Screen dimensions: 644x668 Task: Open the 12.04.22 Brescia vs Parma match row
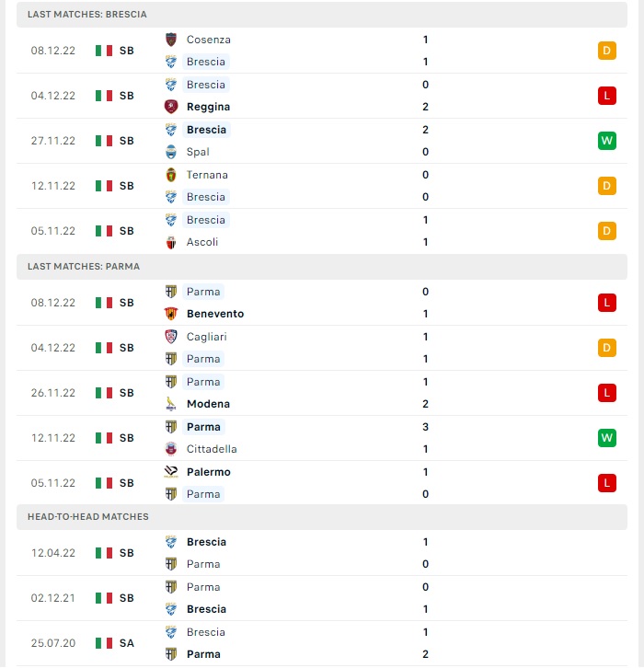[322, 553]
